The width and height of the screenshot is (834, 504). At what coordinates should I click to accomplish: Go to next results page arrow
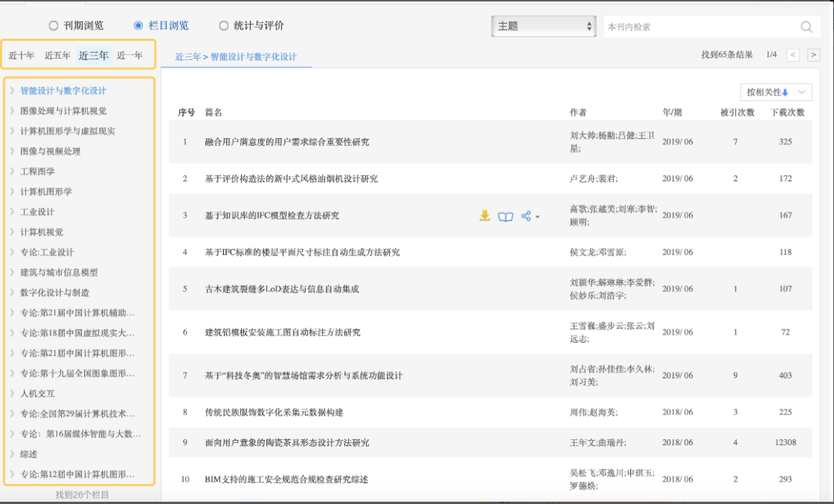point(813,55)
